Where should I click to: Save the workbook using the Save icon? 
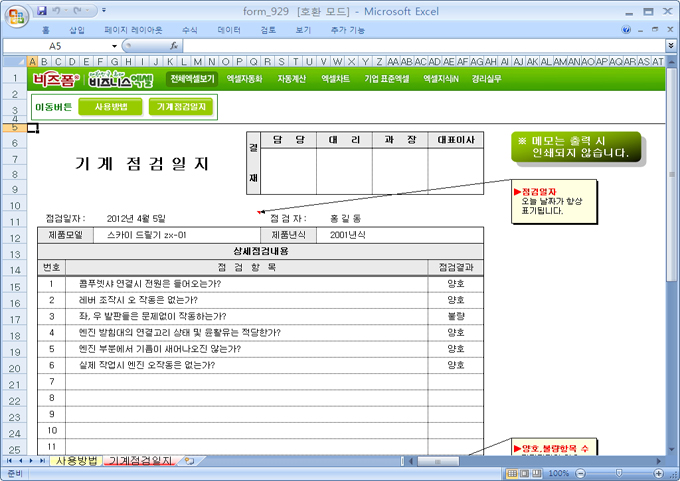click(x=42, y=10)
